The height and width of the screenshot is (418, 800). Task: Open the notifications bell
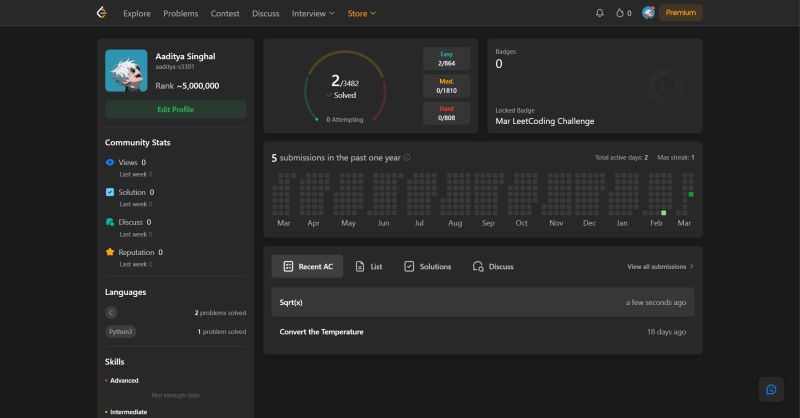tap(599, 13)
